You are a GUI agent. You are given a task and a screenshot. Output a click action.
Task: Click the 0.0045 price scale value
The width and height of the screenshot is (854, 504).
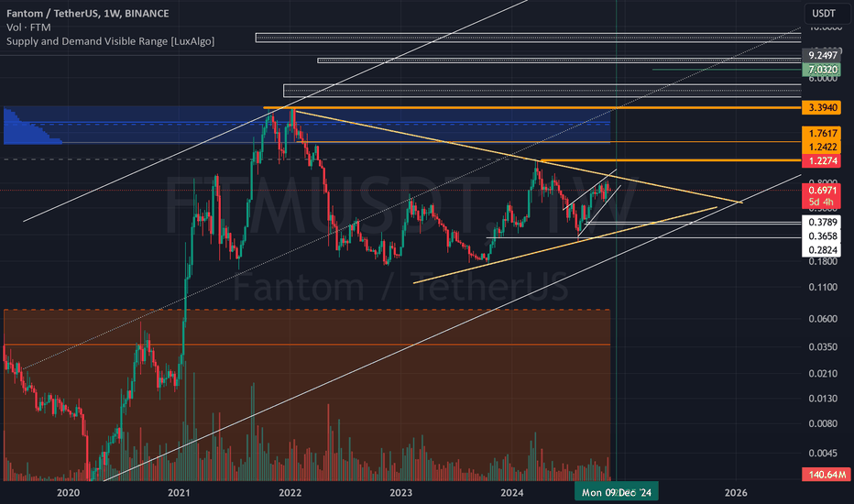tap(823, 454)
